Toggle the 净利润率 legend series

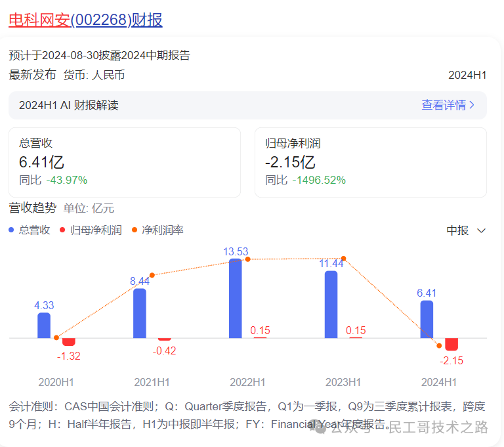157,230
